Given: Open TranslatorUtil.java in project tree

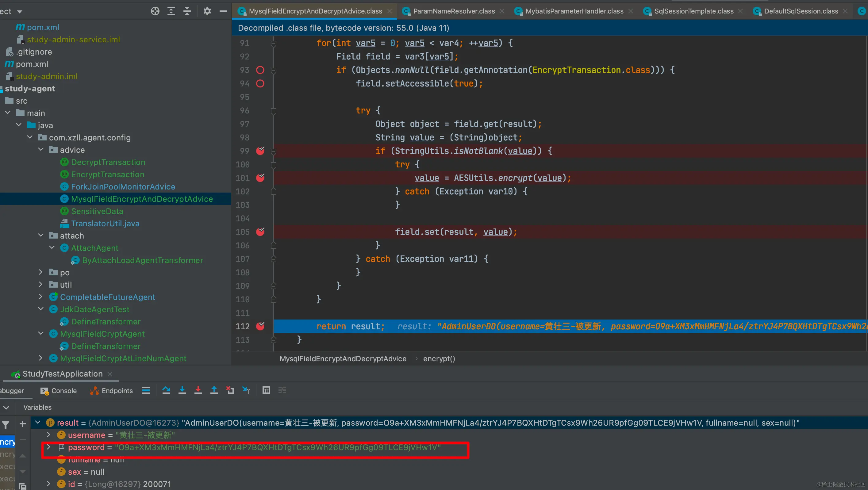Looking at the screenshot, I should point(105,224).
